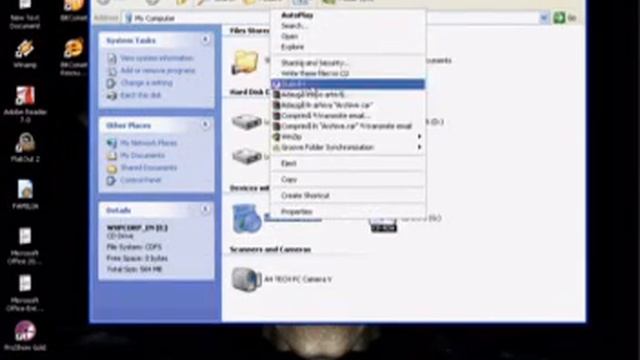Choose Copy in the context menu
This screenshot has height=360, width=640.
(348, 180)
